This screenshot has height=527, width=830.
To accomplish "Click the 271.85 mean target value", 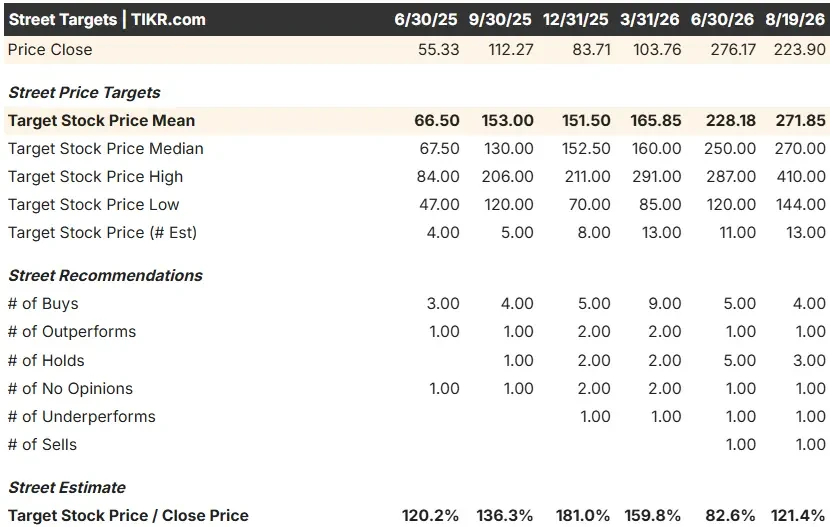I will tap(800, 121).
